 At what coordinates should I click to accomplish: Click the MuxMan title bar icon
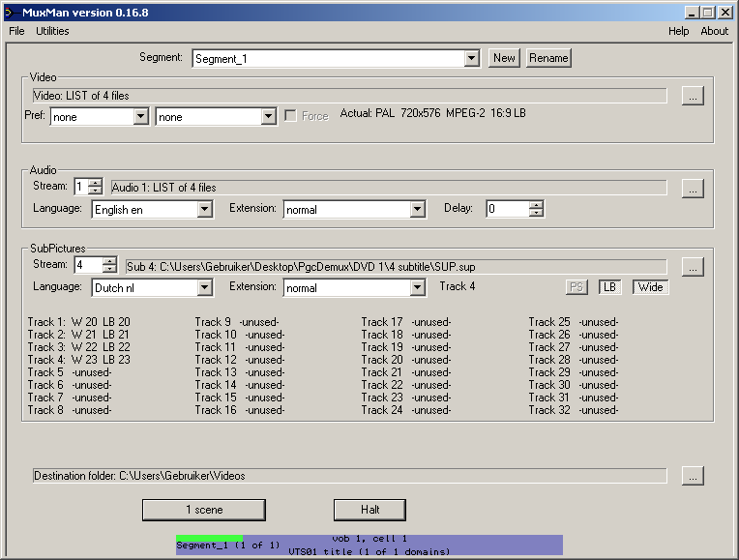point(13,13)
